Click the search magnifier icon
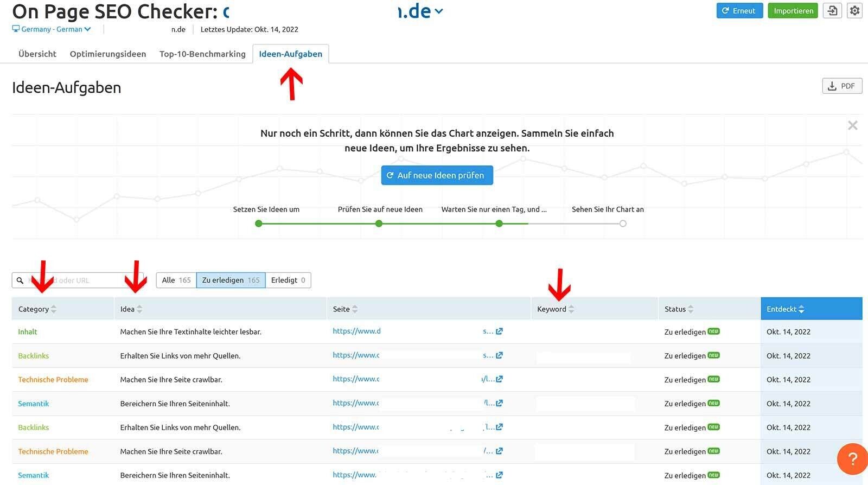The image size is (868, 485). [x=20, y=280]
